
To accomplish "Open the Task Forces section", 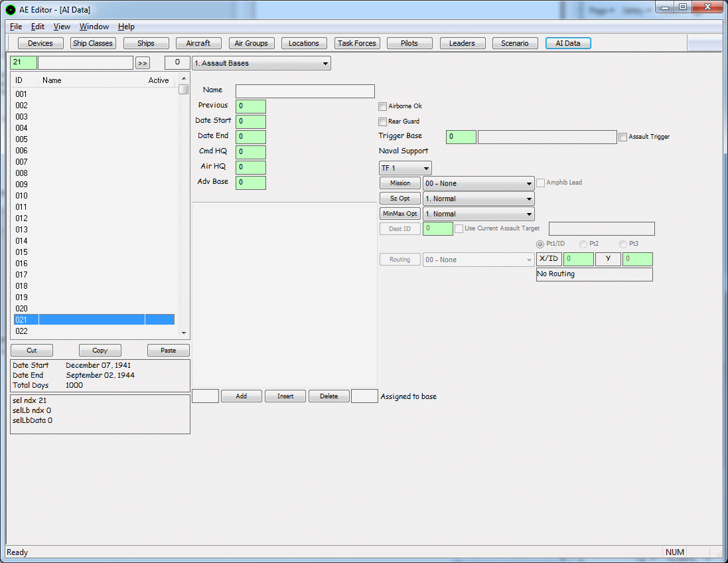I will (357, 43).
